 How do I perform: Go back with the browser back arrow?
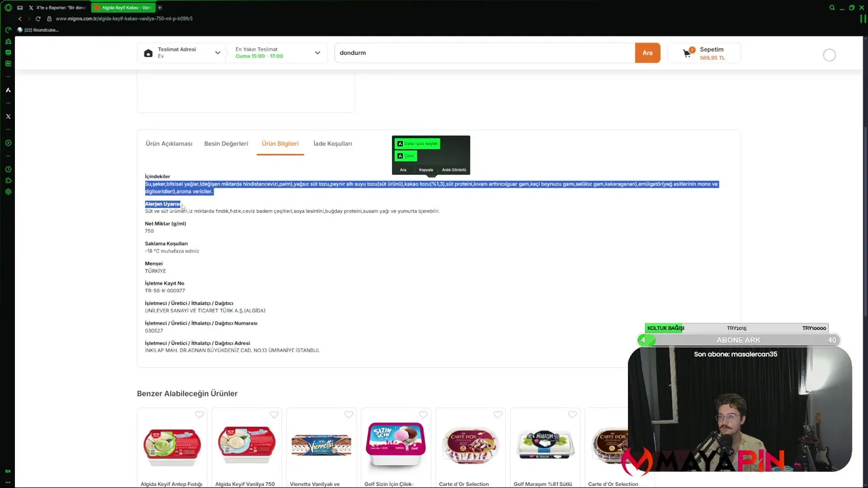click(20, 18)
